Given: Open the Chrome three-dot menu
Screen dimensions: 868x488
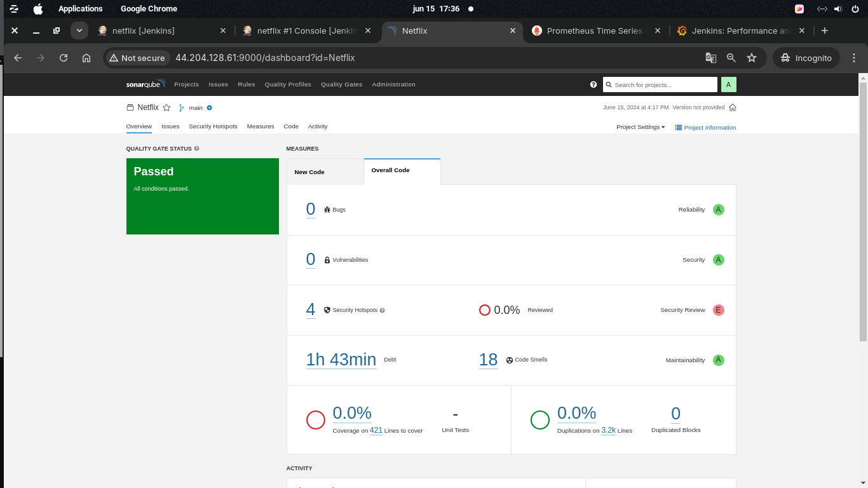Looking at the screenshot, I should [855, 58].
